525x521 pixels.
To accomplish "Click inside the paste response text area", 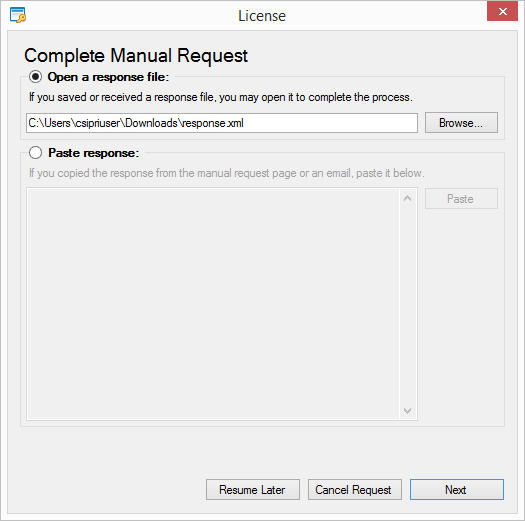I will point(213,304).
